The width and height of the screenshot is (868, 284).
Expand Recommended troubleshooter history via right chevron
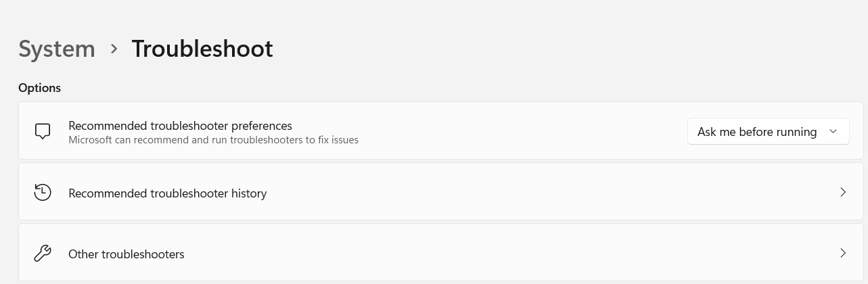(843, 193)
